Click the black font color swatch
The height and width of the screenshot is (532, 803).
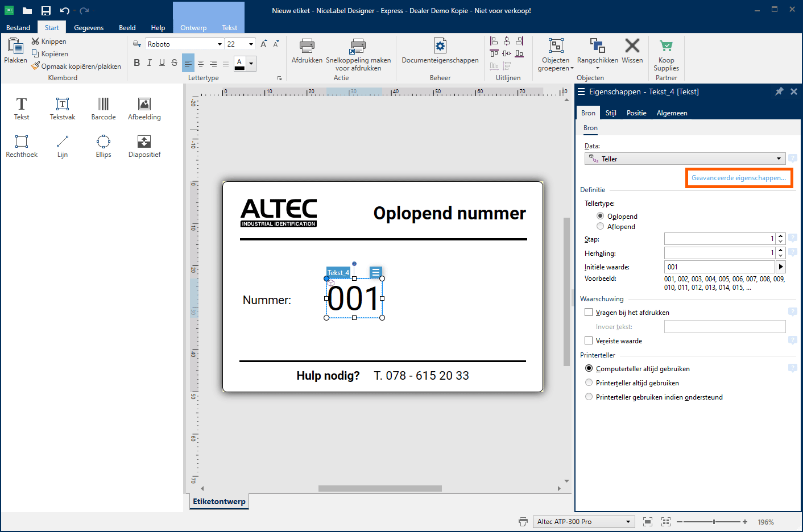pos(240,64)
